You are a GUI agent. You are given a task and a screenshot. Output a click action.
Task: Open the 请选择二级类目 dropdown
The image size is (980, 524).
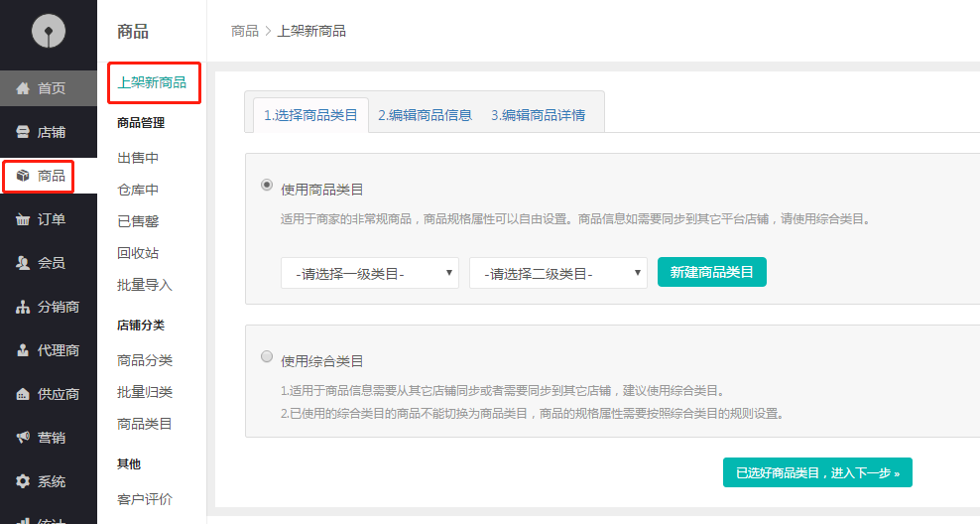pyautogui.click(x=557, y=273)
